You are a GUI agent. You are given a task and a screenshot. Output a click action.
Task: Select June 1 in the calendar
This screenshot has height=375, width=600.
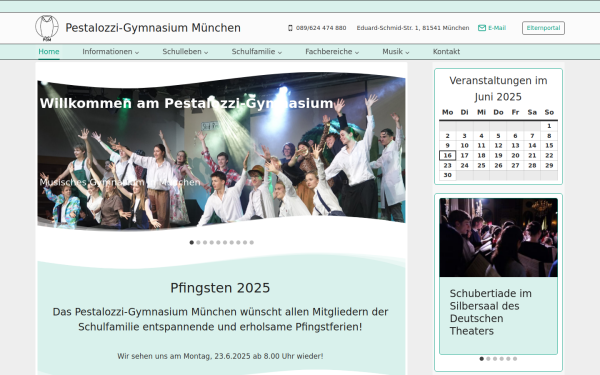pyautogui.click(x=549, y=126)
